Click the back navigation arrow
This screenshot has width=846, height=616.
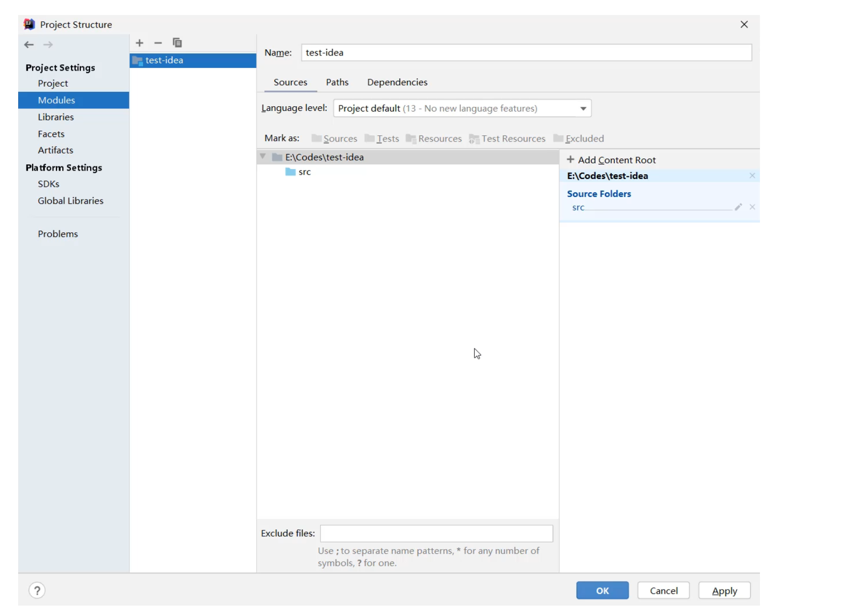pos(29,45)
